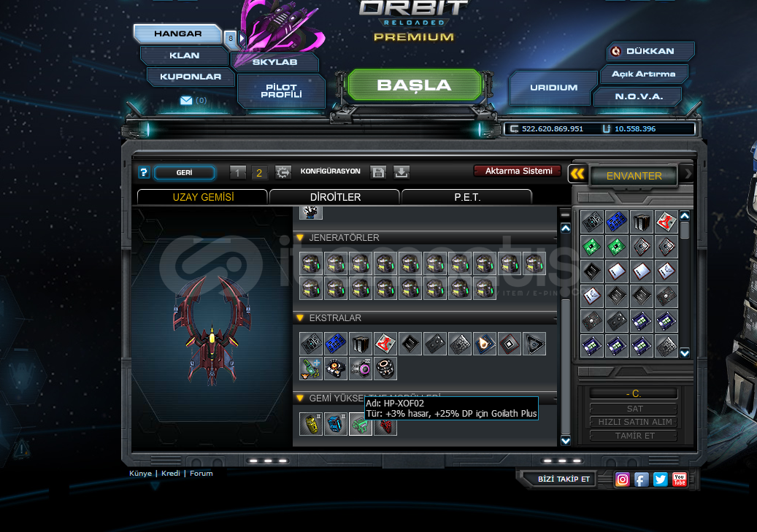The height and width of the screenshot is (532, 757).
Task: Select the black ammo rack item in EKSTRALAR
Action: pyautogui.click(x=361, y=344)
